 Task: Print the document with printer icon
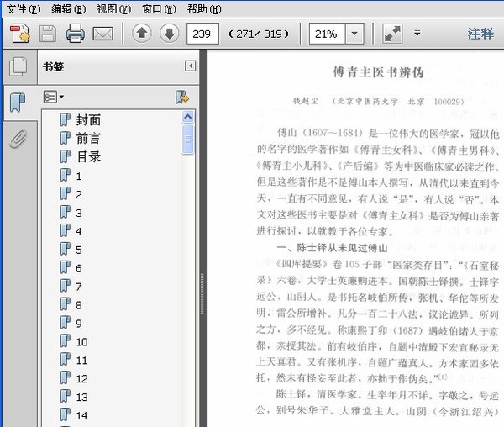click(76, 34)
